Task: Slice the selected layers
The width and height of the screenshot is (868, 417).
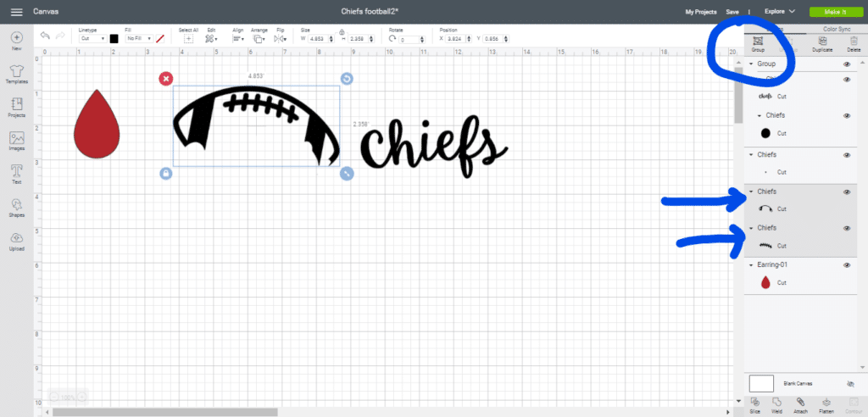Action: (x=755, y=405)
